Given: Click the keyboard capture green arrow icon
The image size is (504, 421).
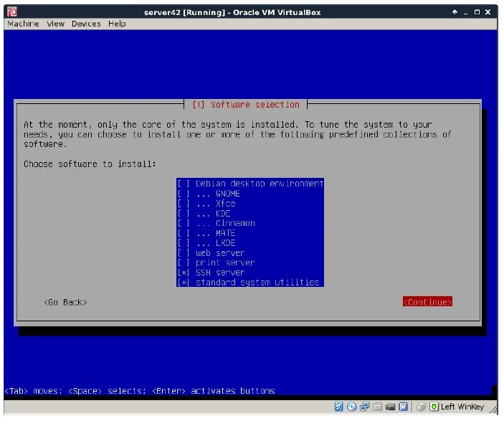Looking at the screenshot, I should tap(434, 407).
